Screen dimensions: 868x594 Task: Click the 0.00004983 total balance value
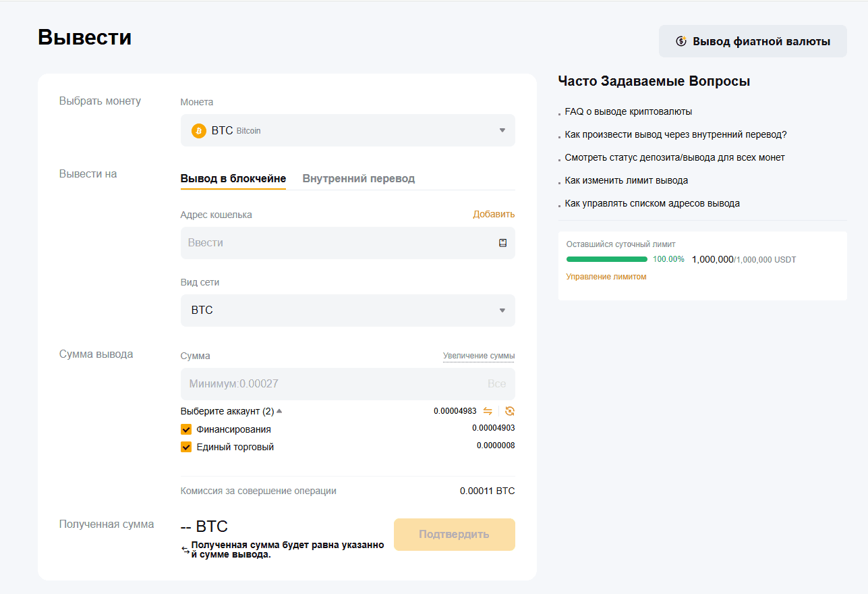point(455,411)
